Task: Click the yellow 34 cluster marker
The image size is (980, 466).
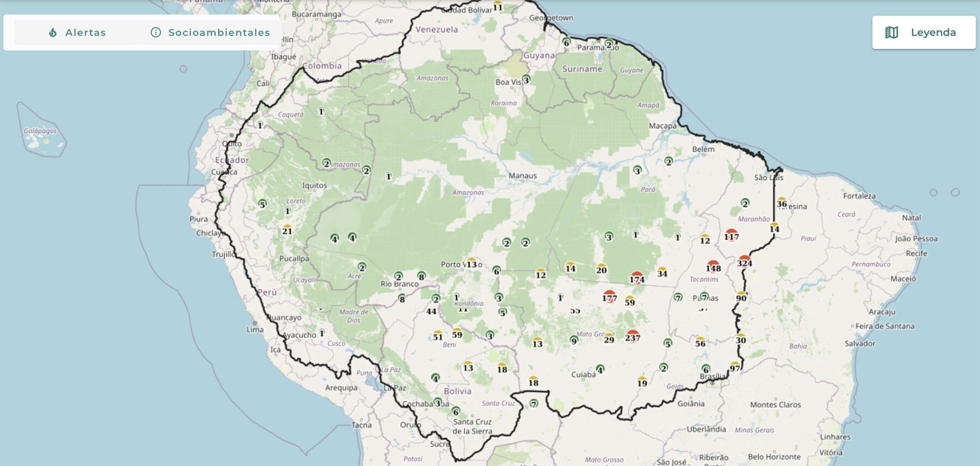Action: click(x=661, y=272)
